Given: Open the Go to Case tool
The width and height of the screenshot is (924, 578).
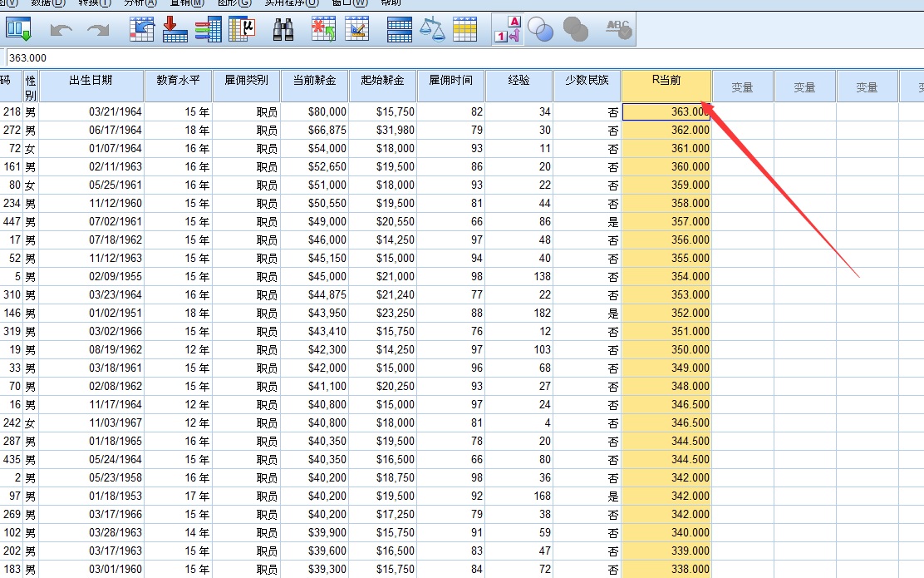Looking at the screenshot, I should point(141,29).
